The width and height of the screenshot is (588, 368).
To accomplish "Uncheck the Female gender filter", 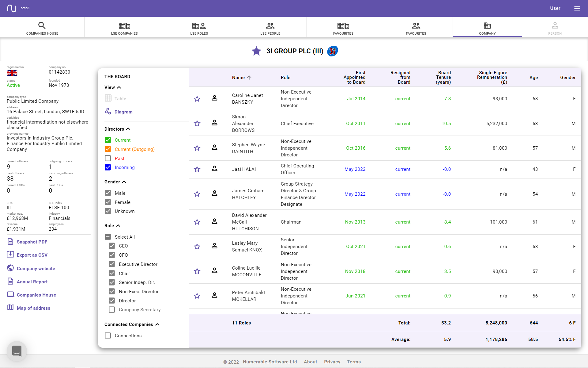I will click(x=108, y=202).
